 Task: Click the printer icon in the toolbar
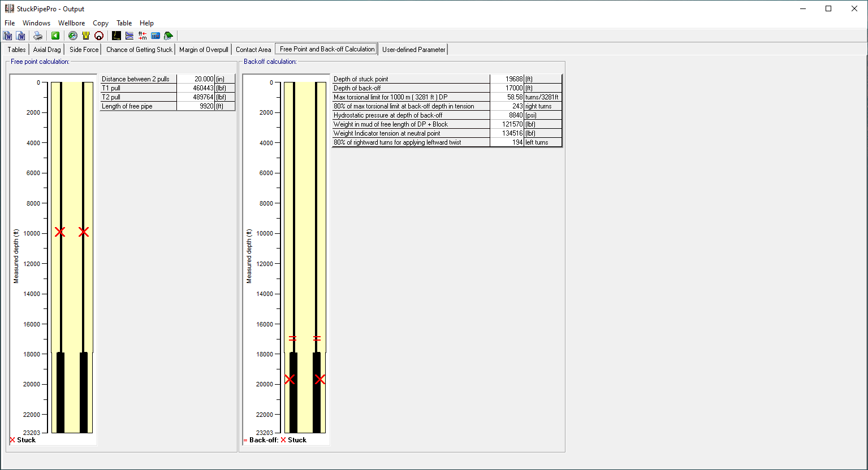pos(38,36)
